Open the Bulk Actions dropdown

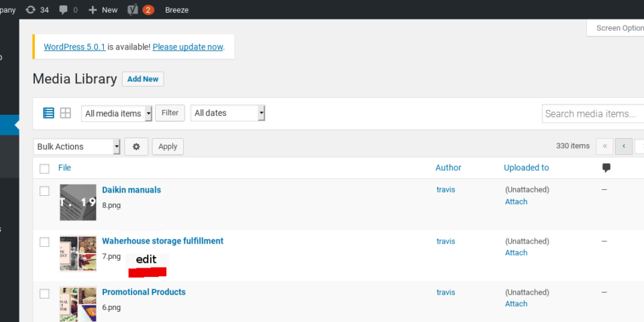[76, 146]
